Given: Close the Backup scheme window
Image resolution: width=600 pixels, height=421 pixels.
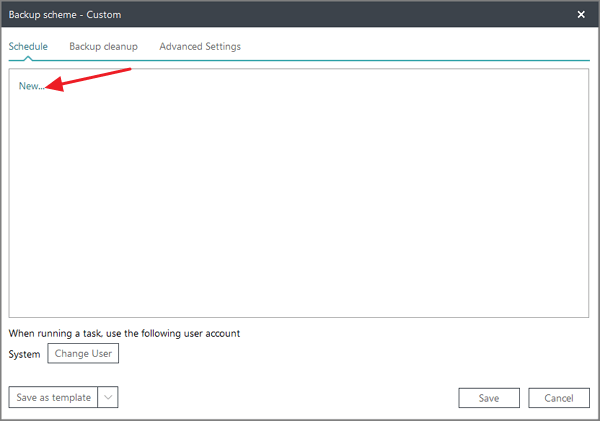Looking at the screenshot, I should (x=581, y=15).
